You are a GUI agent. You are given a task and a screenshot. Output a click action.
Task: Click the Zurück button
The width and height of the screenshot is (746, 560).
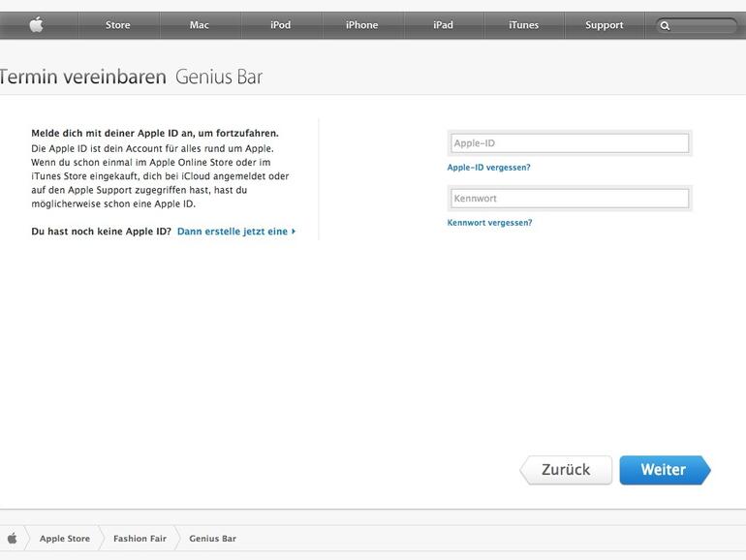(566, 470)
